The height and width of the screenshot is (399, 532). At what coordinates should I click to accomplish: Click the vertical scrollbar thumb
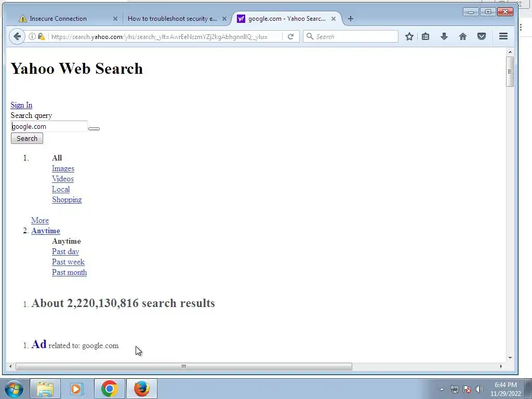point(510,72)
